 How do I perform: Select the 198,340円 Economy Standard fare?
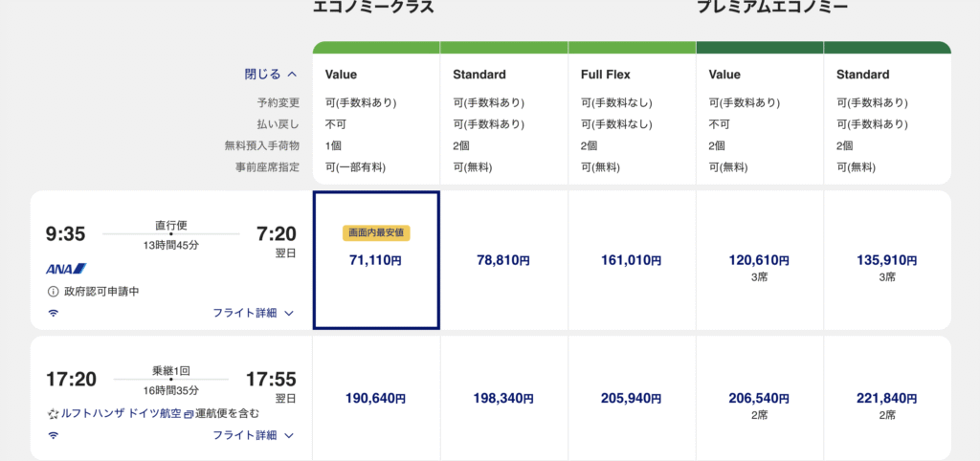(503, 397)
